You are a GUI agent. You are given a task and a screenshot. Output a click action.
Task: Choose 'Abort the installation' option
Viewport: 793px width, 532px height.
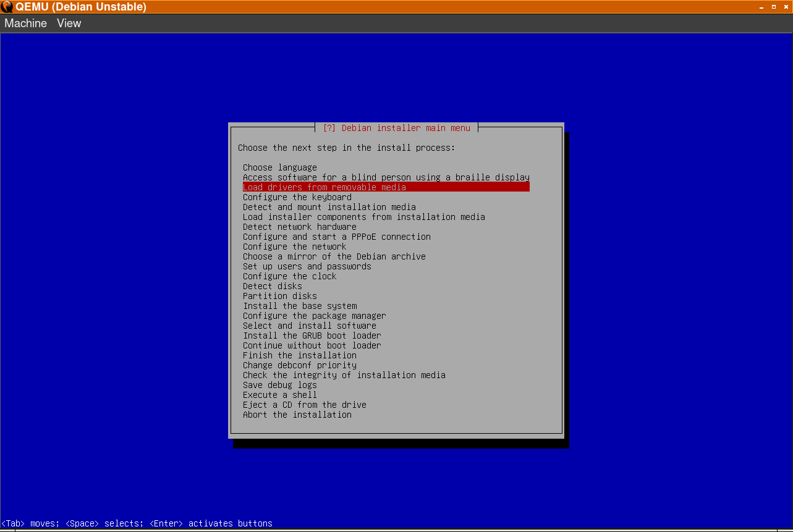point(297,415)
